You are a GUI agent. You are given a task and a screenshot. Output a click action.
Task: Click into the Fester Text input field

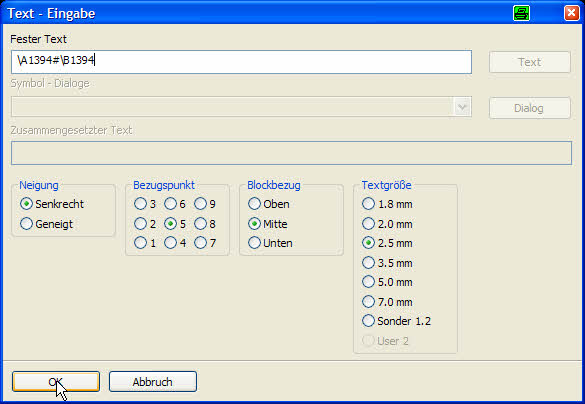point(241,62)
